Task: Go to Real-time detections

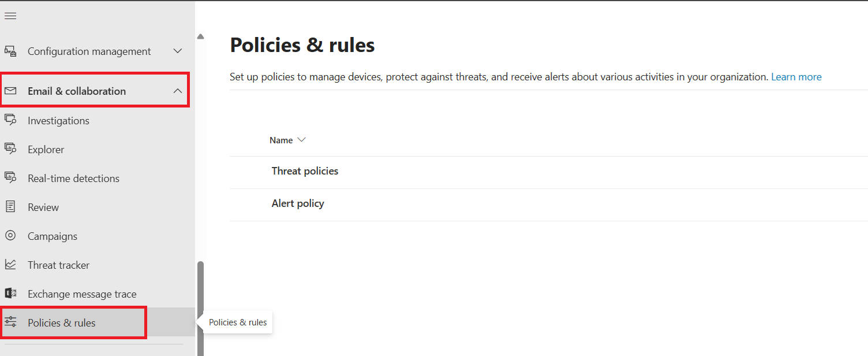Action: 73,179
